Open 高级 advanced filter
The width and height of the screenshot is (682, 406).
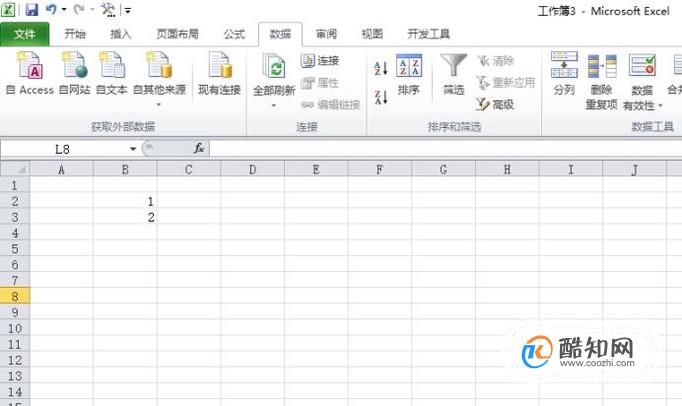click(x=495, y=104)
